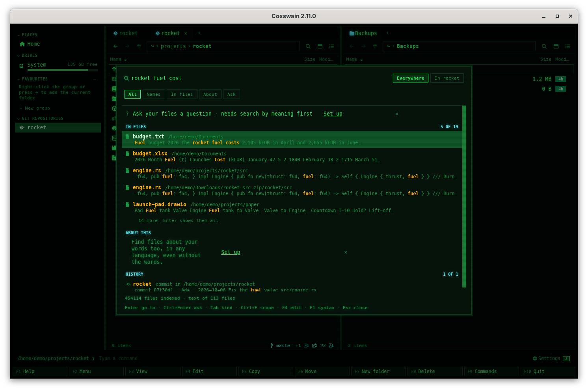Dismiss the Ask your files hint
This screenshot has height=390, width=588.
pyautogui.click(x=397, y=114)
